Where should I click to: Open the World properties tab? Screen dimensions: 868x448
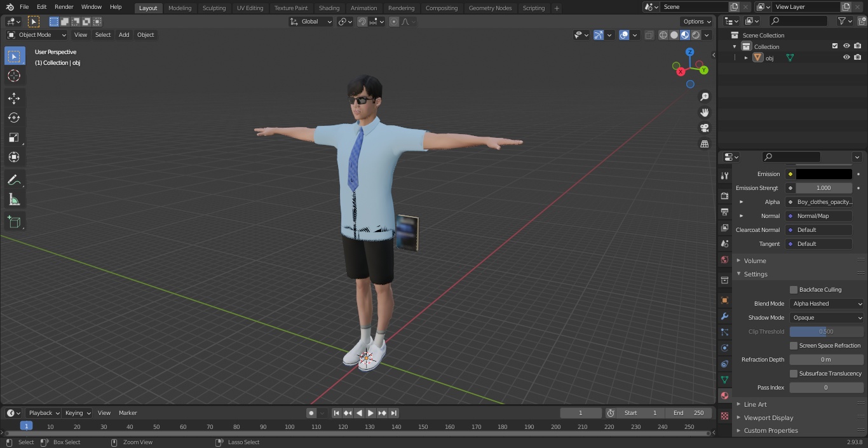coord(724,259)
